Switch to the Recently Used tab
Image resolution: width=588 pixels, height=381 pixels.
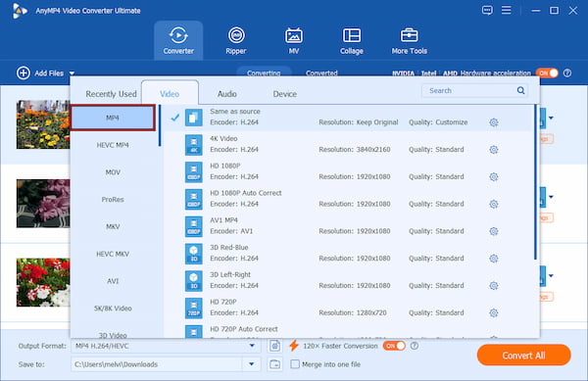[x=111, y=94]
